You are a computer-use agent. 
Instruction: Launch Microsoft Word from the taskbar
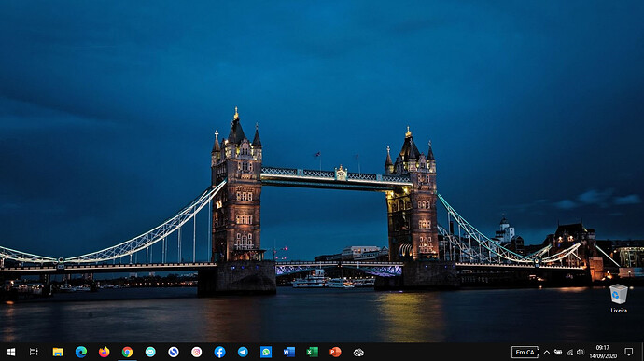(x=289, y=352)
